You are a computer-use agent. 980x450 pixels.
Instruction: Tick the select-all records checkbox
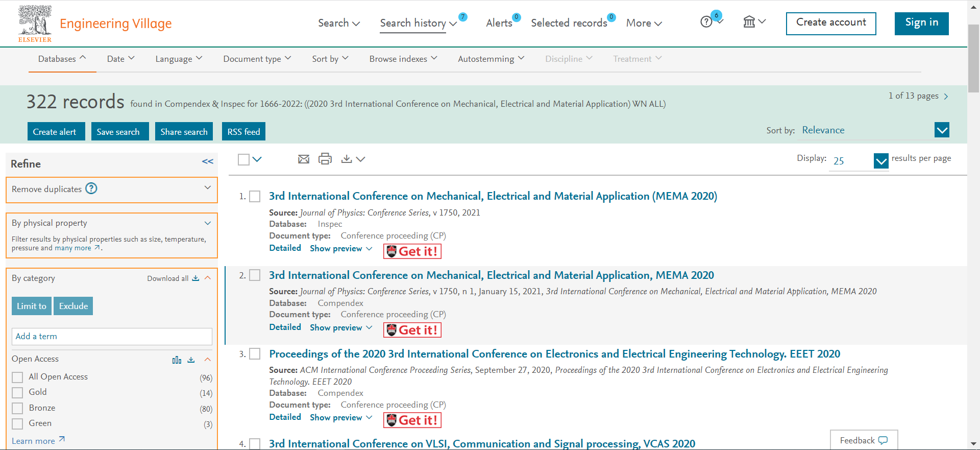(x=244, y=159)
